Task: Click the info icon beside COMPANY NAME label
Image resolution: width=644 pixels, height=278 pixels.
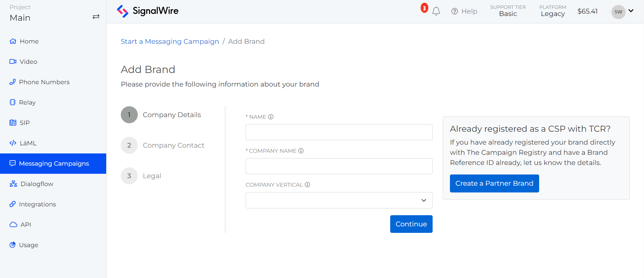Action: 301,151
